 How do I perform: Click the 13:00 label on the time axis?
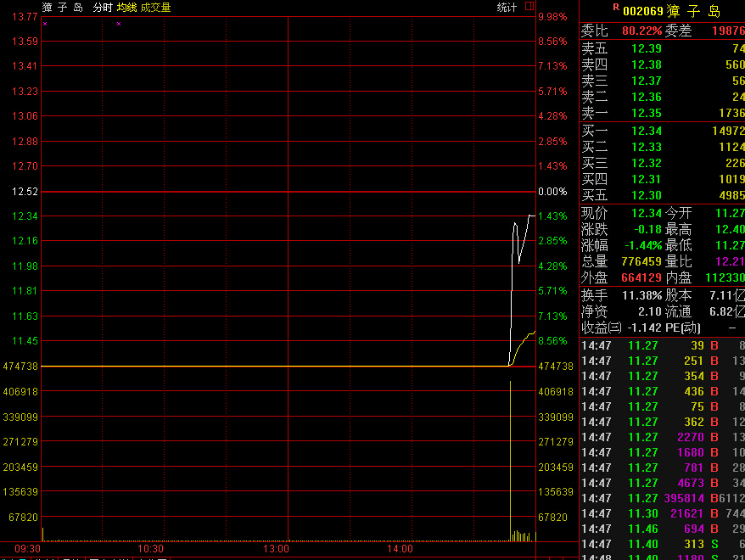[276, 549]
